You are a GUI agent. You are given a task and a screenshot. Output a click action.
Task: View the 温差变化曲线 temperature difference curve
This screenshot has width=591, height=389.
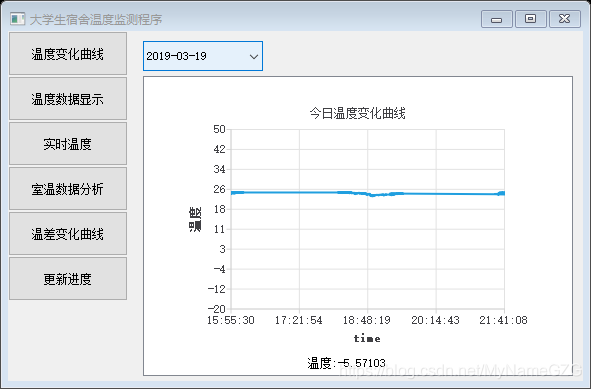pyautogui.click(x=68, y=234)
